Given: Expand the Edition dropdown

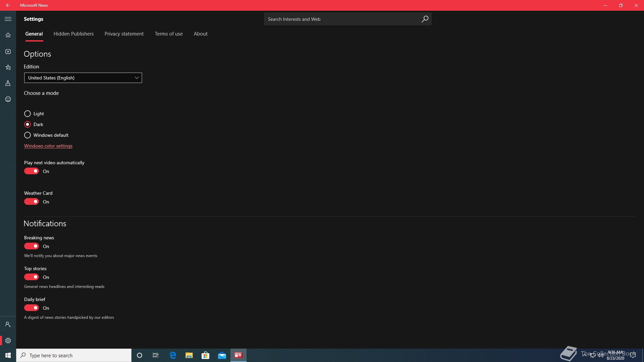Looking at the screenshot, I should [83, 78].
